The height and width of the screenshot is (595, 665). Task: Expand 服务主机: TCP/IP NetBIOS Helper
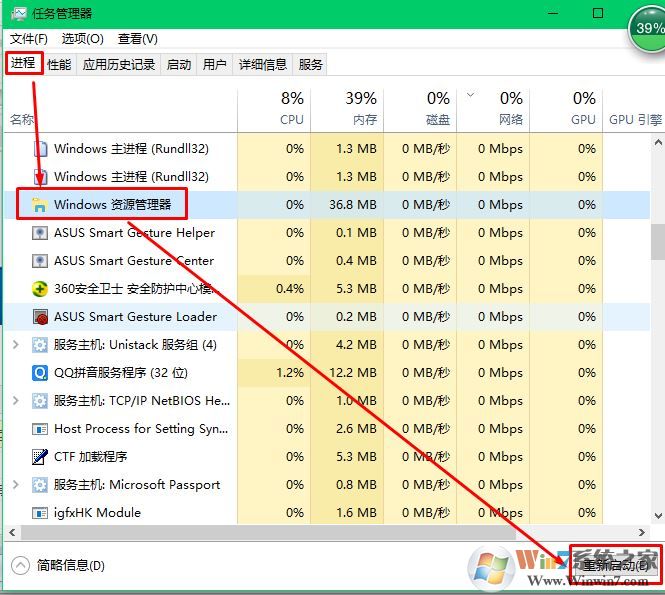click(x=16, y=400)
